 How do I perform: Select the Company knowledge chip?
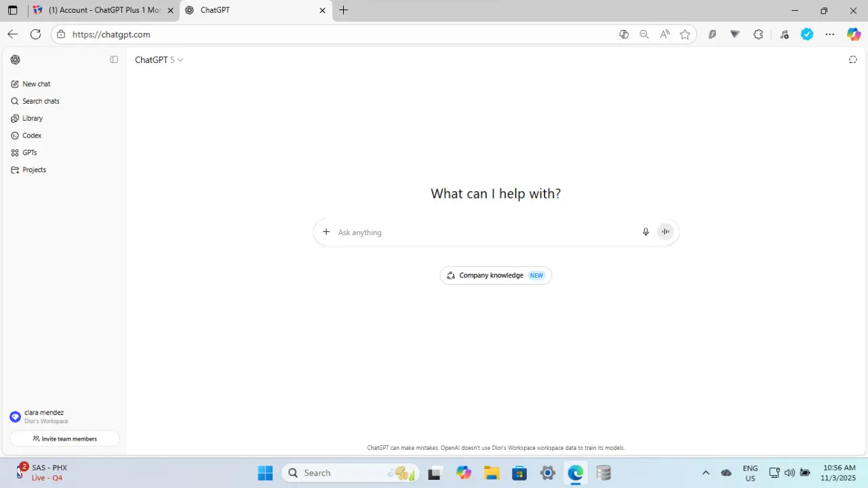(x=496, y=275)
